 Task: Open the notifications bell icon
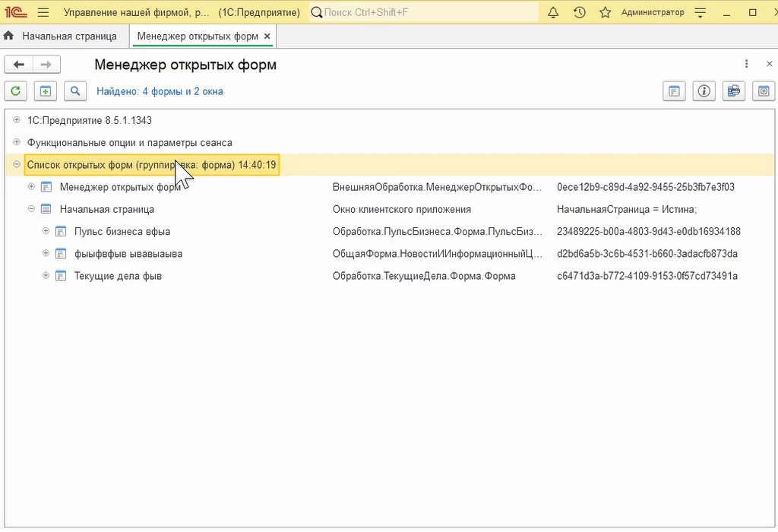[553, 12]
